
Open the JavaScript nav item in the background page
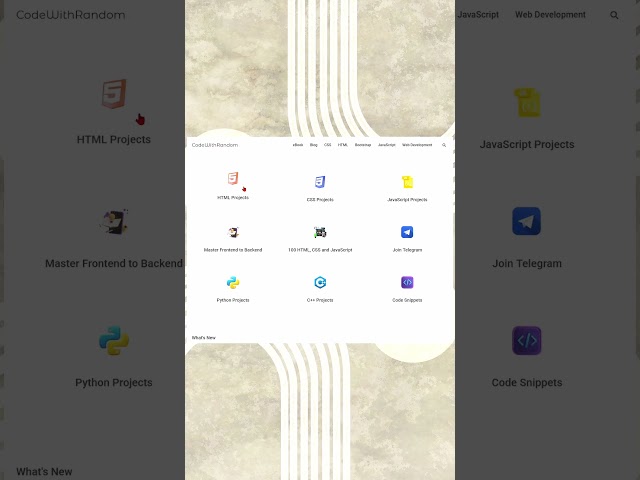pyautogui.click(x=478, y=15)
